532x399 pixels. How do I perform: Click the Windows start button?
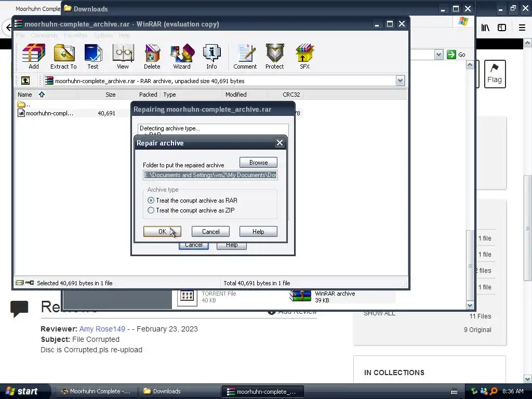(24, 391)
